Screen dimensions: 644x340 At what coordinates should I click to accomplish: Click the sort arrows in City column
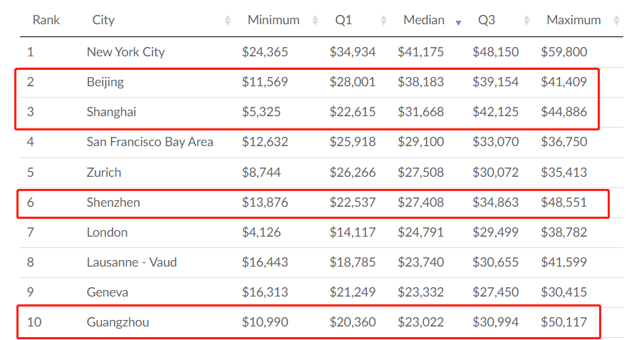[x=228, y=21]
